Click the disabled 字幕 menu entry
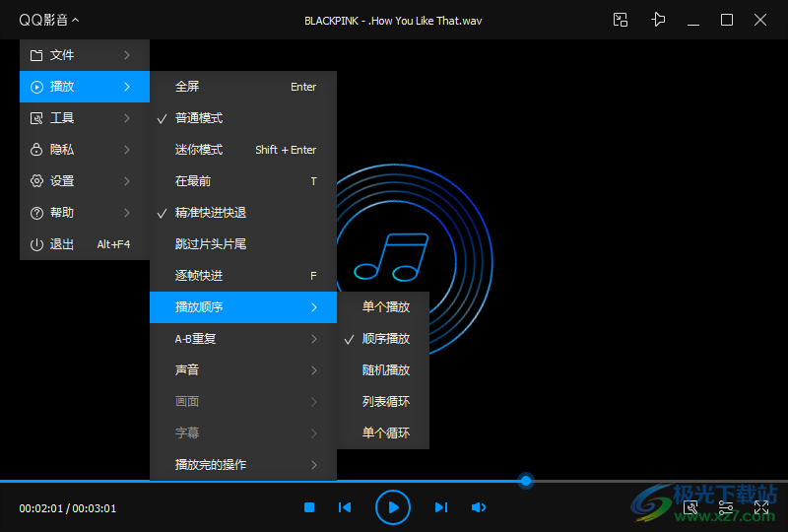 [243, 432]
